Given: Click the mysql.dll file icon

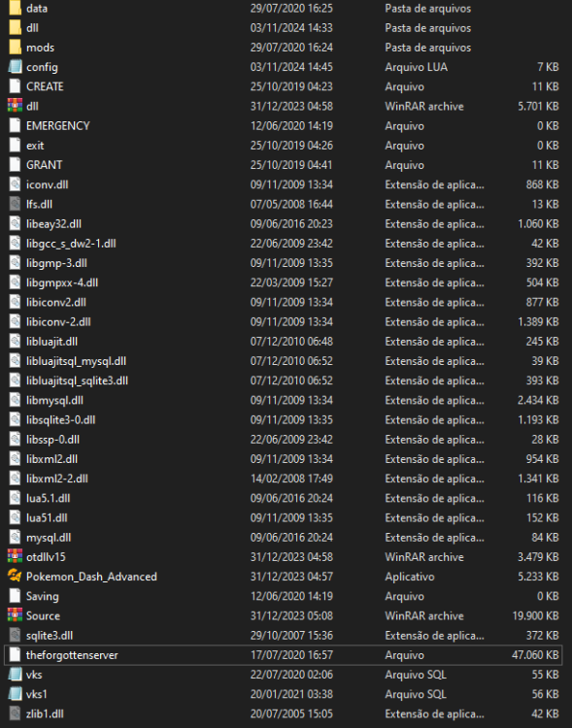Looking at the screenshot, I should point(15,537).
